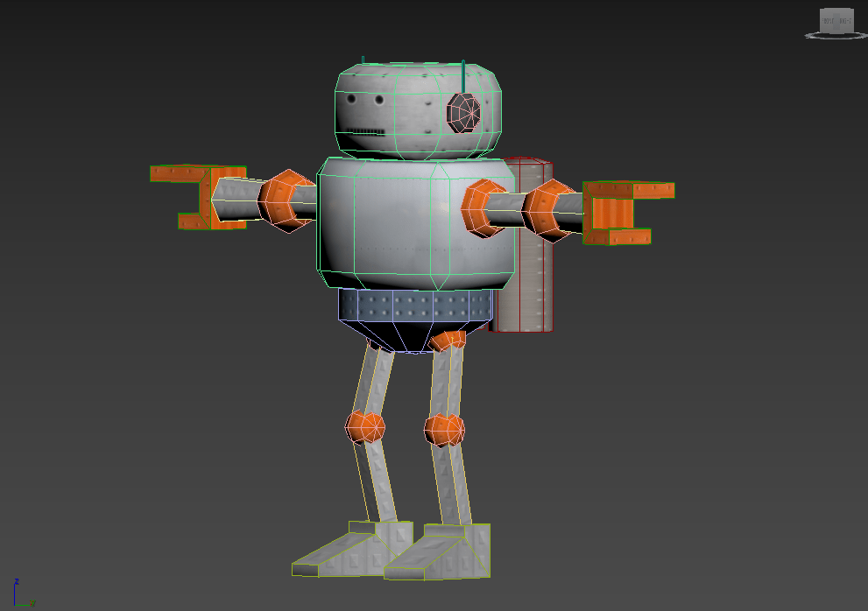Select the robot's left knee joint
868x611 pixels.
coord(363,429)
